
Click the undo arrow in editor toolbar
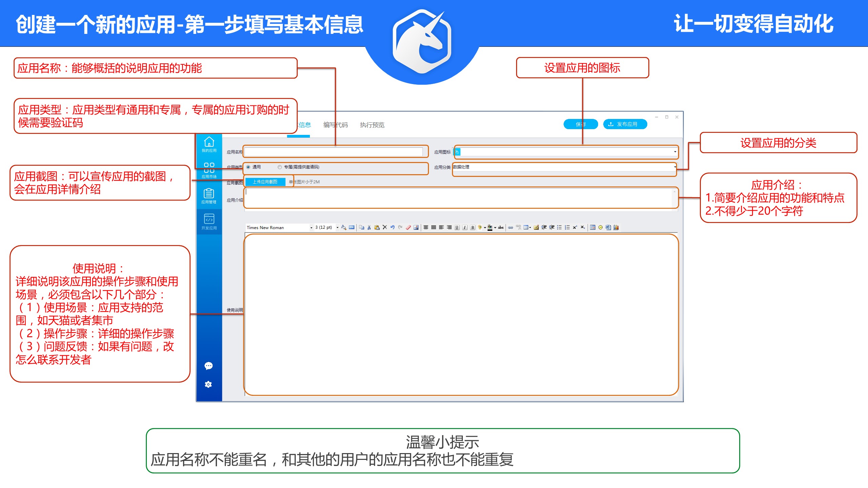click(393, 227)
